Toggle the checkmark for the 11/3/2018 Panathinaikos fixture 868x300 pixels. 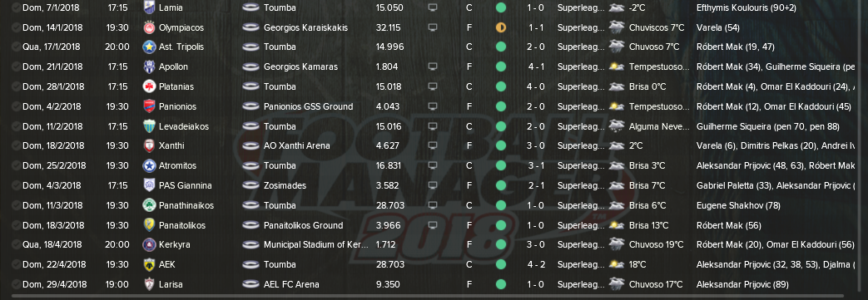point(16,205)
